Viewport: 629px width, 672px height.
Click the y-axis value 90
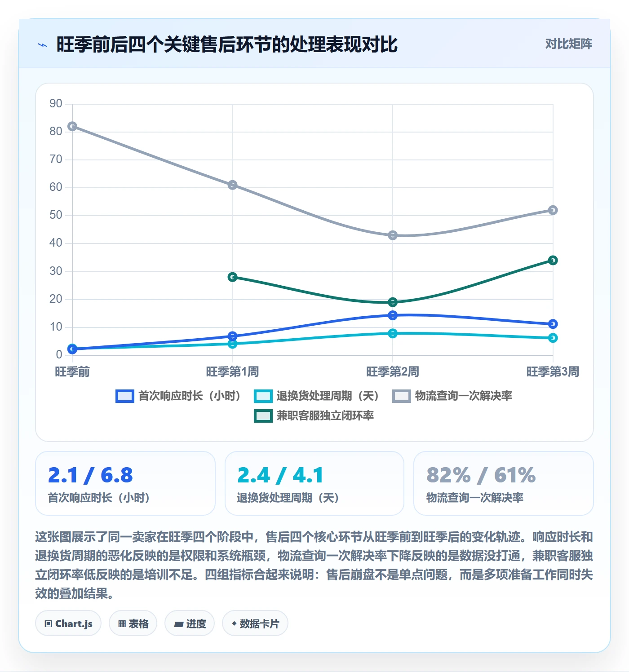point(56,104)
